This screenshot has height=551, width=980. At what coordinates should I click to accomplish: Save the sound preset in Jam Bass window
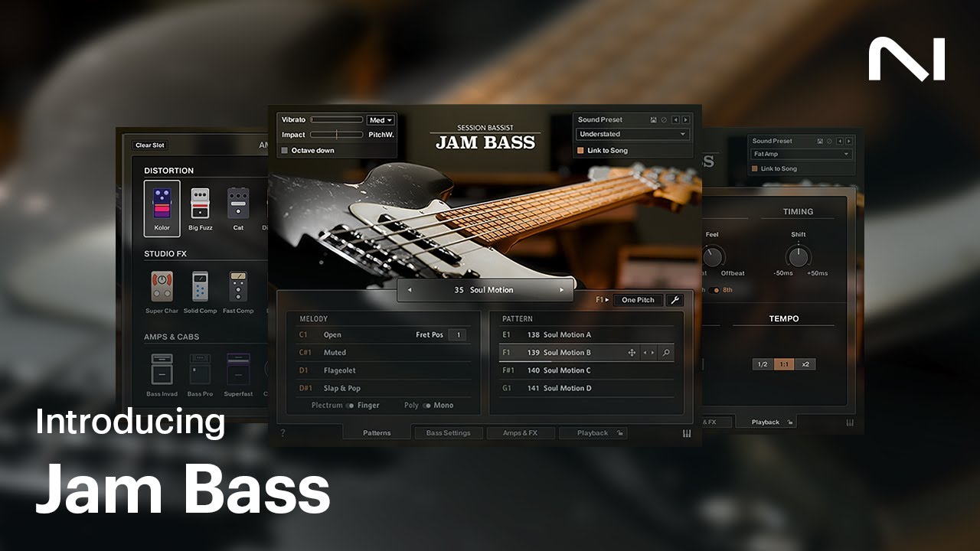[653, 120]
